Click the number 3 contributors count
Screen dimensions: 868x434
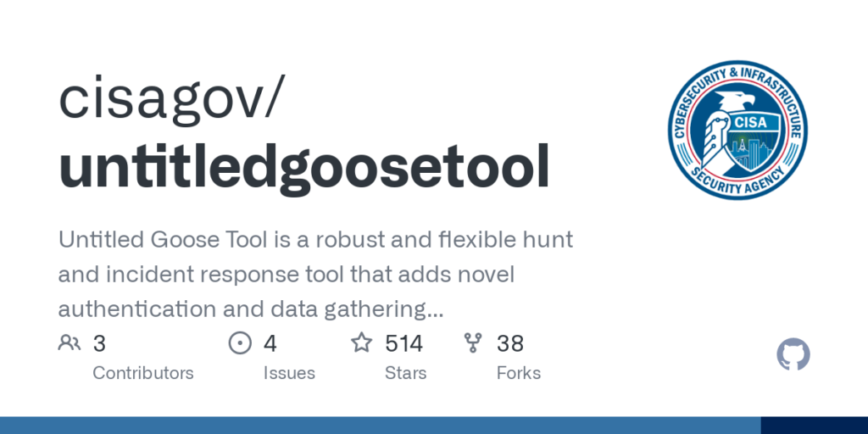pyautogui.click(x=99, y=343)
